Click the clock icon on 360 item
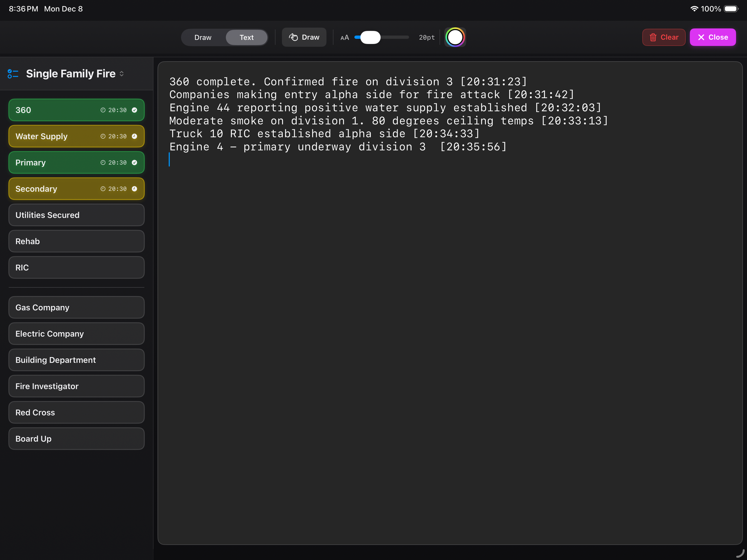This screenshot has height=560, width=747. 103,110
